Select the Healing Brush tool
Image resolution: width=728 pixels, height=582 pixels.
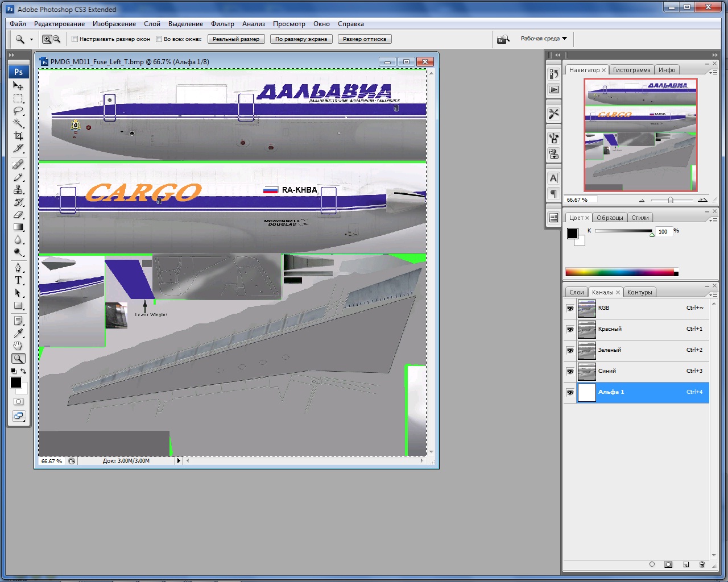(18, 165)
